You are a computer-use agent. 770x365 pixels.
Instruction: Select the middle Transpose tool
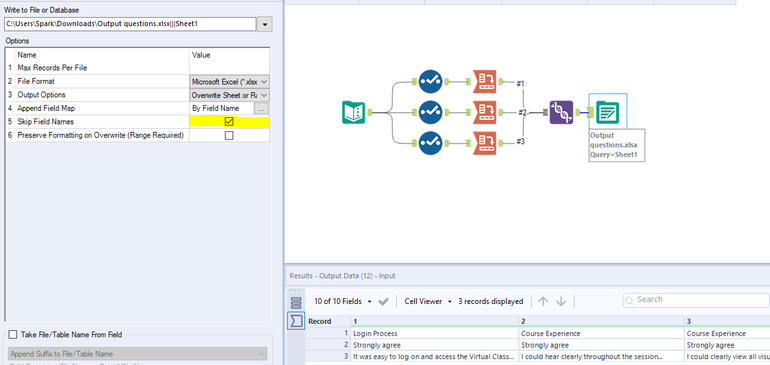[484, 112]
